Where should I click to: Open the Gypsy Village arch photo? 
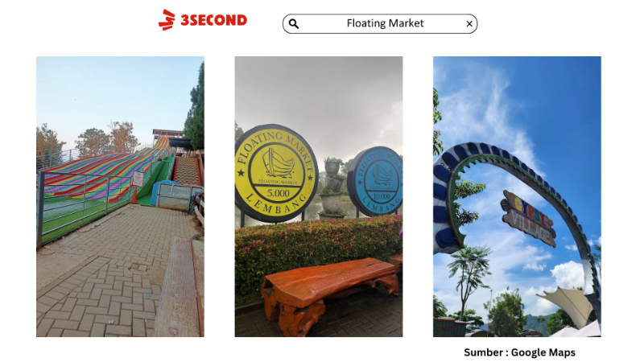[x=517, y=196]
